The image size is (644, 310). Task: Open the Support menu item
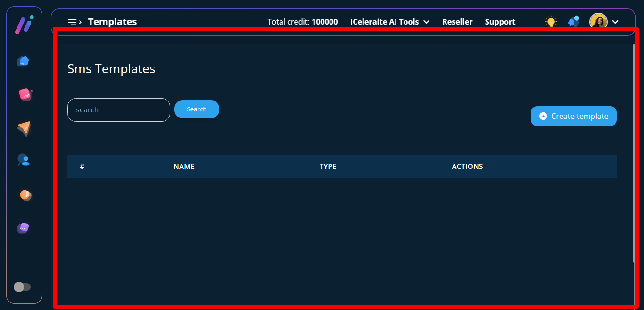[x=500, y=22]
